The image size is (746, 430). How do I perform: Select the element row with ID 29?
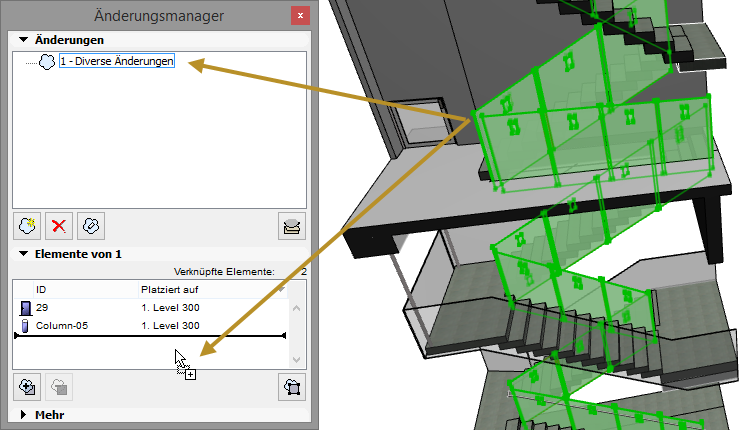coord(151,308)
